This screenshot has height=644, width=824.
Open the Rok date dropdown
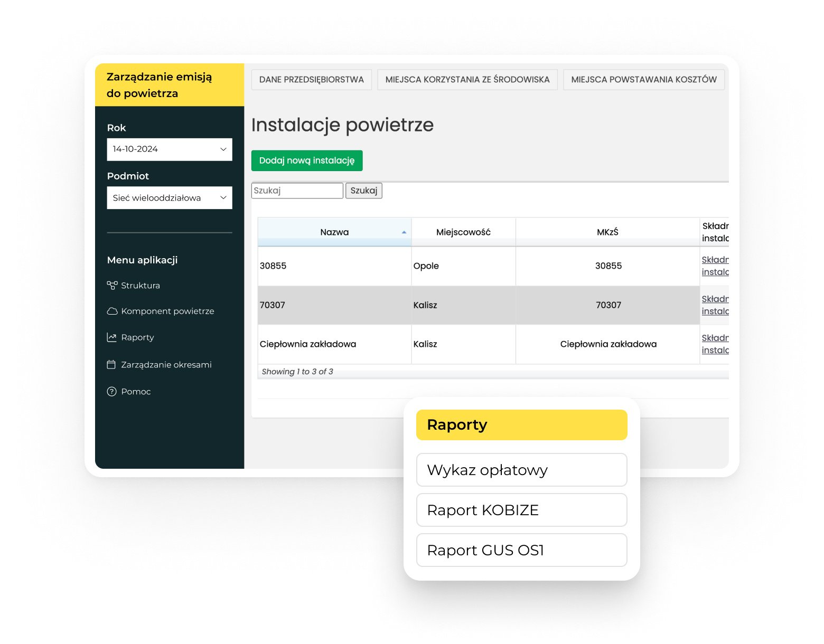(x=169, y=149)
